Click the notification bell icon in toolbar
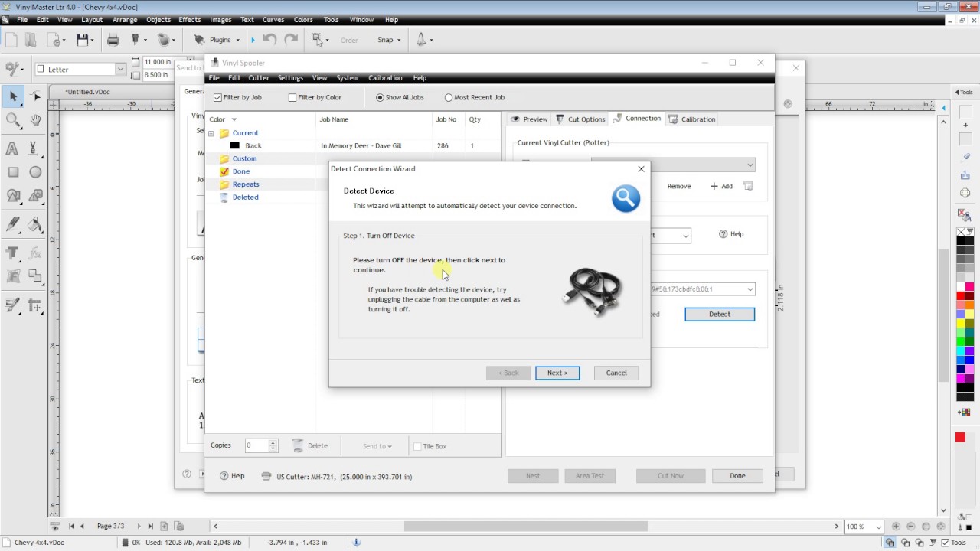 pyautogui.click(x=420, y=40)
